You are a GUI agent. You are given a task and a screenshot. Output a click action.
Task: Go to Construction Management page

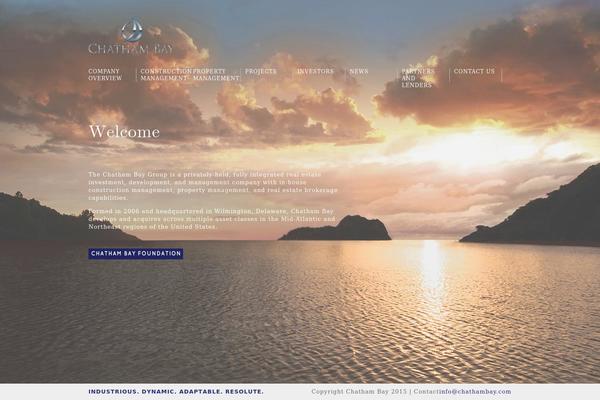tap(166, 75)
